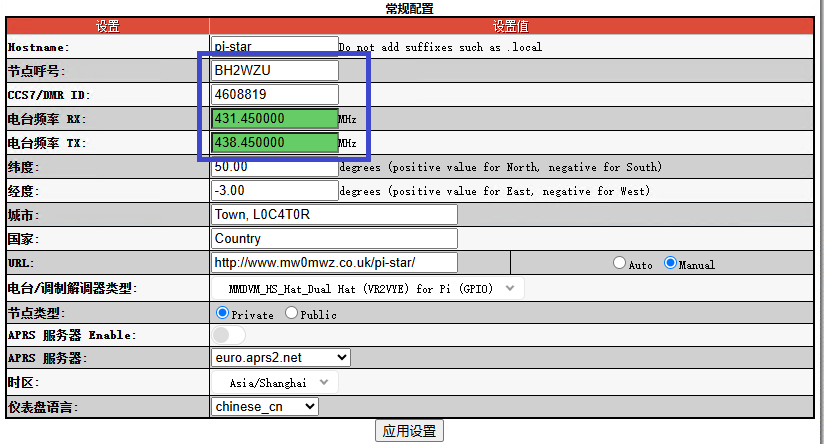This screenshot has width=824, height=444.
Task: Select the Public node type option
Action: coord(292,313)
